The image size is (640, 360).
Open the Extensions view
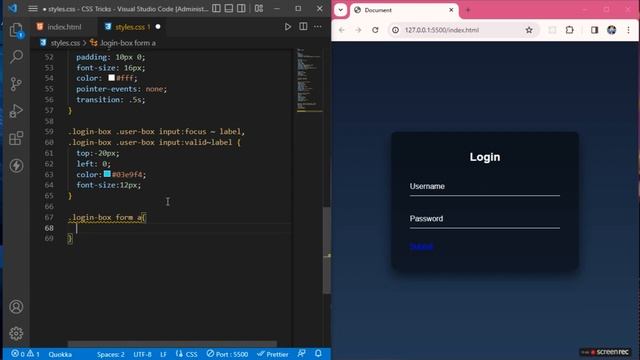coord(16,138)
